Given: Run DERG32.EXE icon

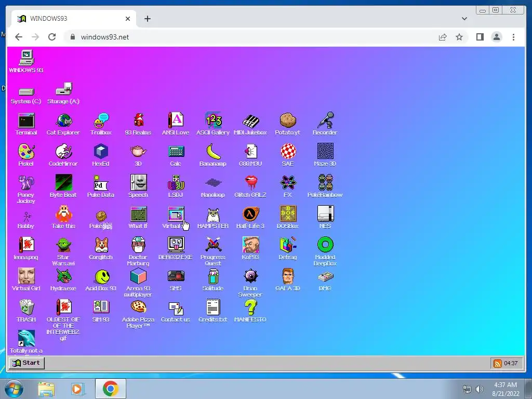Looking at the screenshot, I should (176, 245).
